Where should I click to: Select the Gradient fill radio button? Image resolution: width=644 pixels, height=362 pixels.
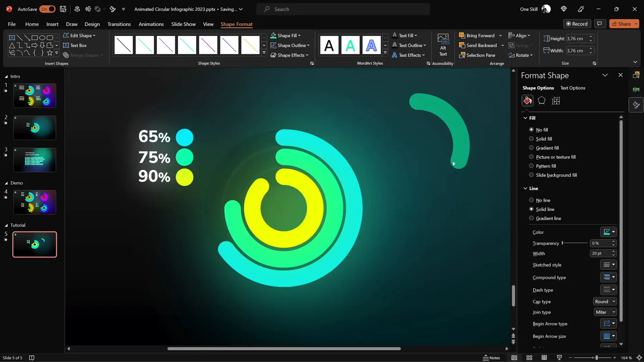click(x=532, y=147)
